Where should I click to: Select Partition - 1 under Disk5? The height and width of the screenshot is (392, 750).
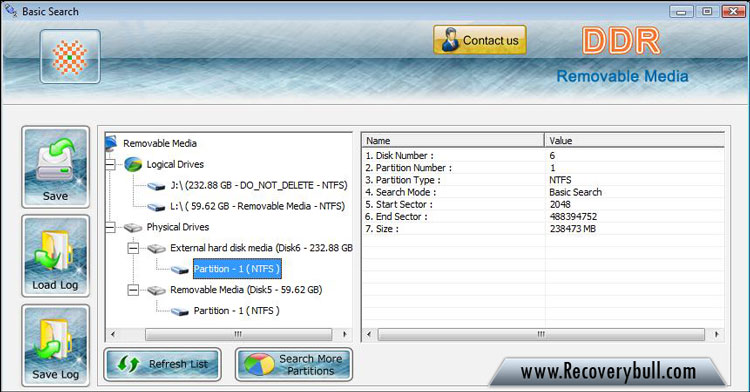tap(237, 311)
